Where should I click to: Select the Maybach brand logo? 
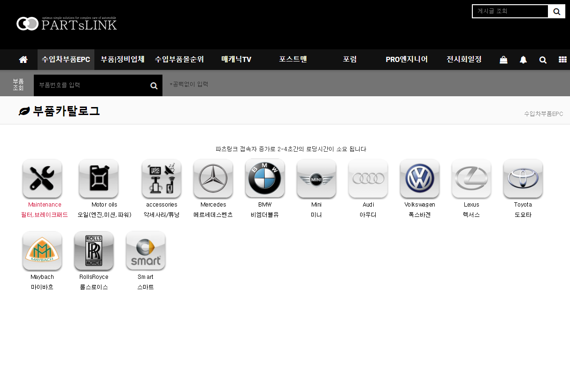coord(42,251)
